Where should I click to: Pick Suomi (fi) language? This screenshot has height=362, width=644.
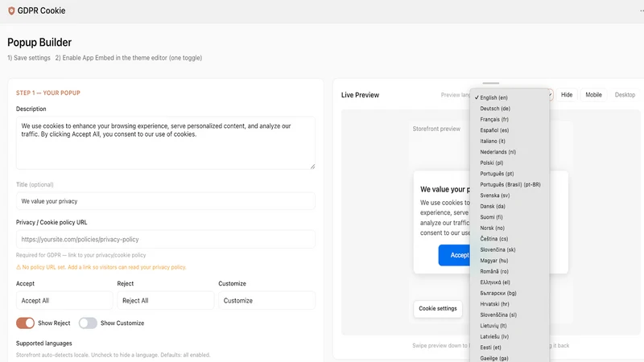point(510,217)
